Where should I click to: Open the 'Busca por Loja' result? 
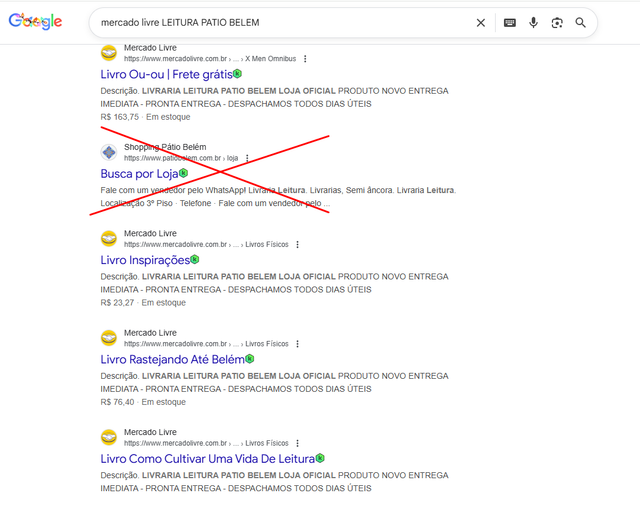click(139, 174)
